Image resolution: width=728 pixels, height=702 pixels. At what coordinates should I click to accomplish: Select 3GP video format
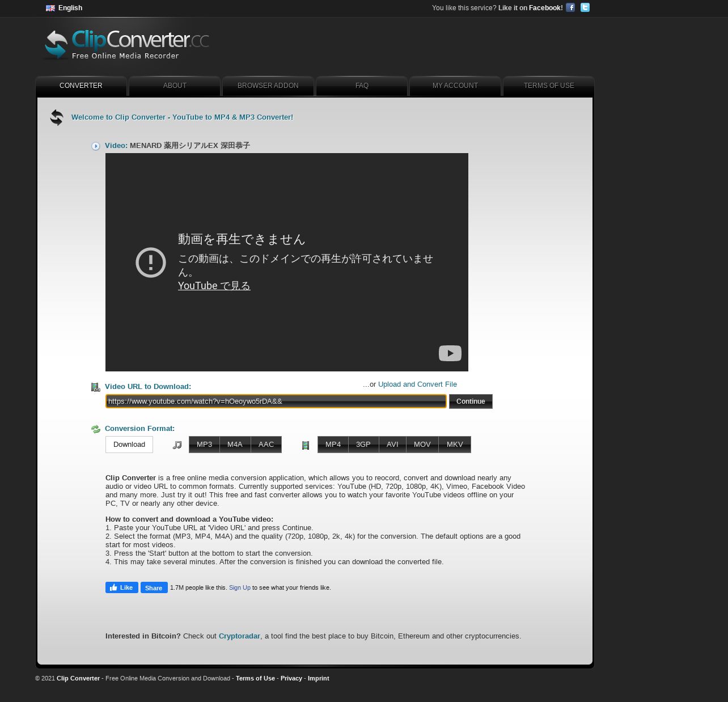point(363,445)
